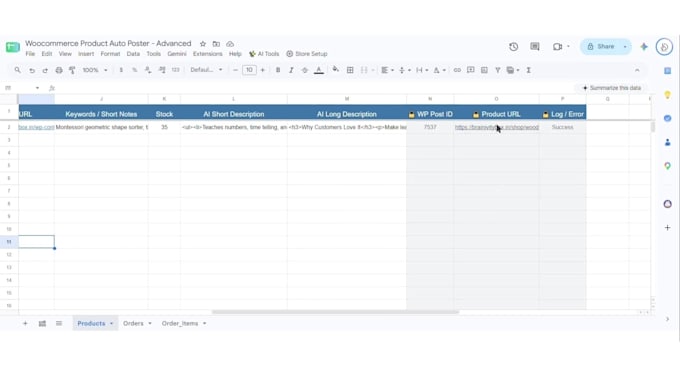
Task: Undo the last action
Action: point(32,70)
